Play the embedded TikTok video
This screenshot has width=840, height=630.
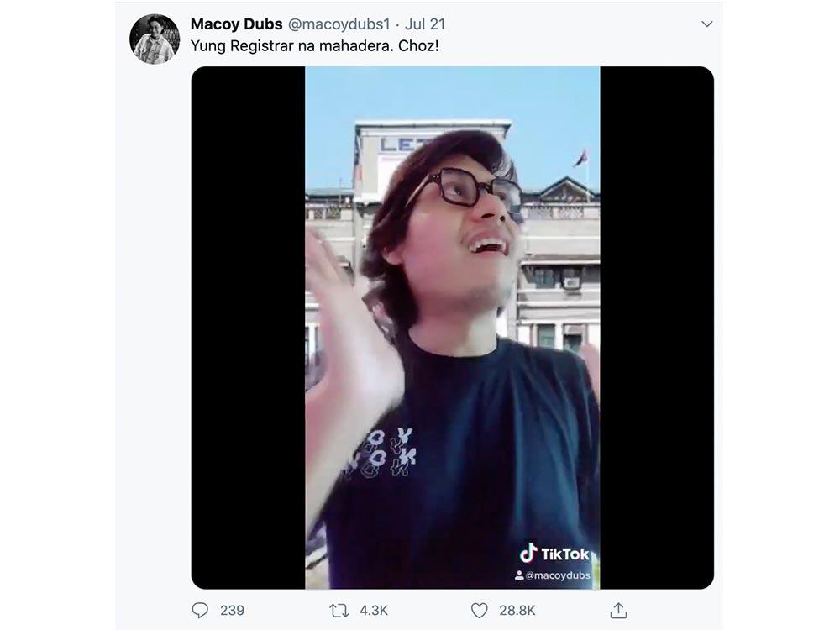click(452, 328)
